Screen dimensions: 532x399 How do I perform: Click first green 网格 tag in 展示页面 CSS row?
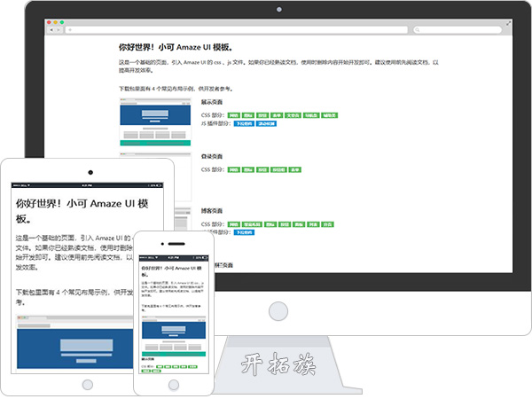point(234,115)
